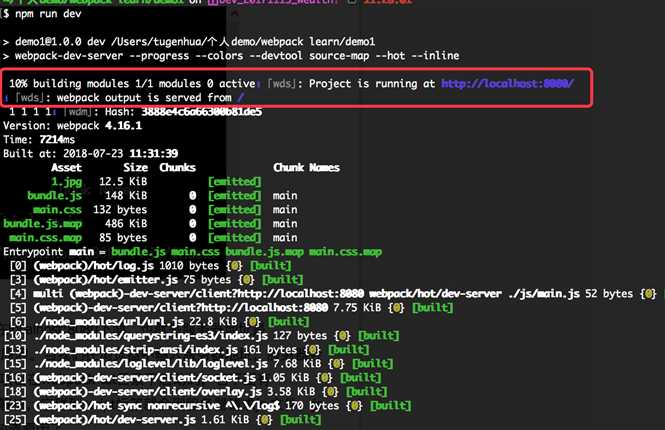Select '10% building modules 1/1 modules' text
The image size is (665, 430).
click(105, 84)
